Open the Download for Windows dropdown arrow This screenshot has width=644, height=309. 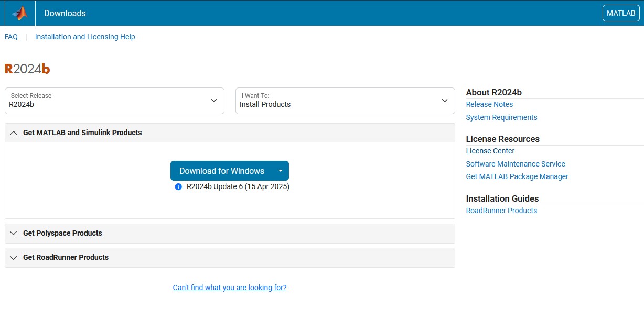(x=281, y=171)
